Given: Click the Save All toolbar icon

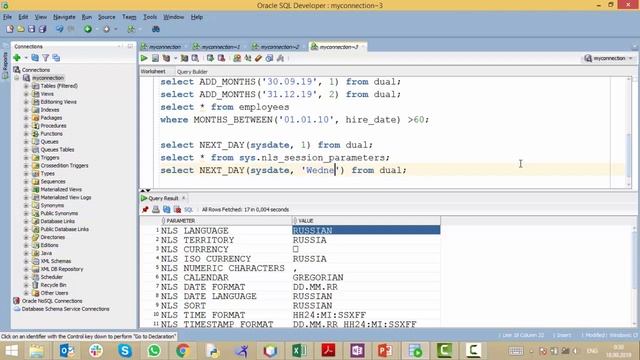Looking at the screenshot, I should pyautogui.click(x=42, y=29).
